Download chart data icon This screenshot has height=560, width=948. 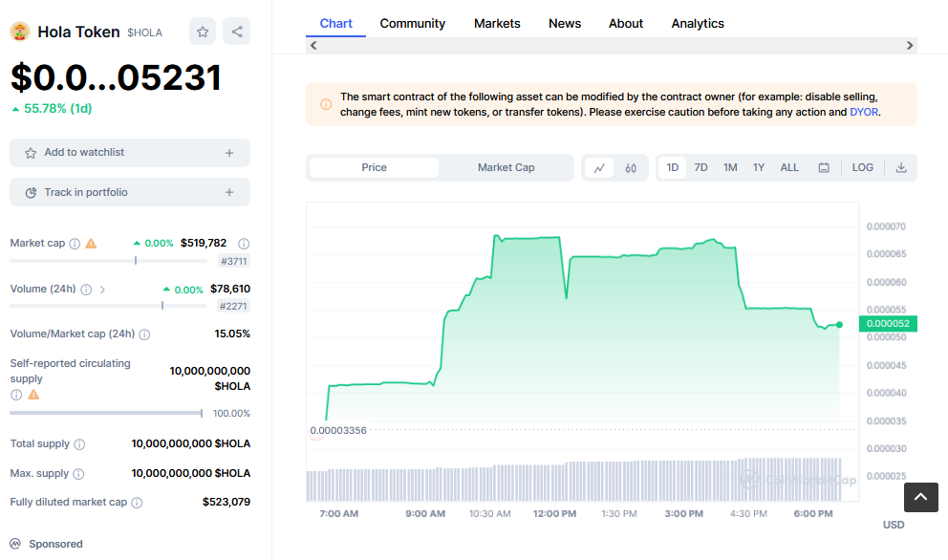click(901, 168)
